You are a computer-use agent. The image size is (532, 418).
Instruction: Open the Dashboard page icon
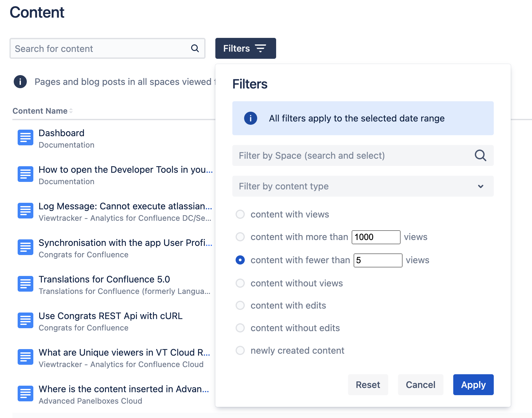click(25, 138)
